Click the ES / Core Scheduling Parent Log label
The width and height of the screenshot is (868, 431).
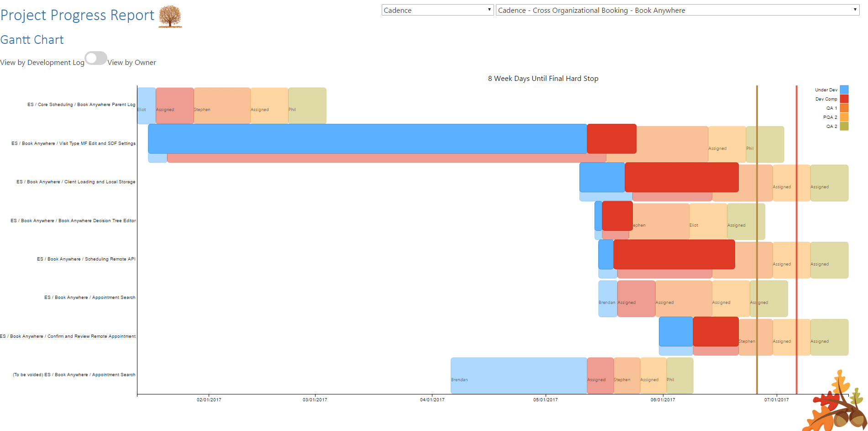point(81,105)
